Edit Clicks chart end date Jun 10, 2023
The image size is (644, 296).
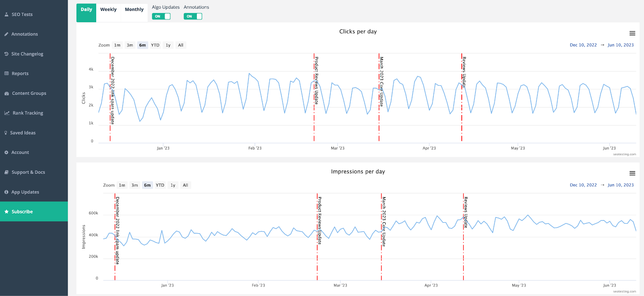[x=621, y=45]
